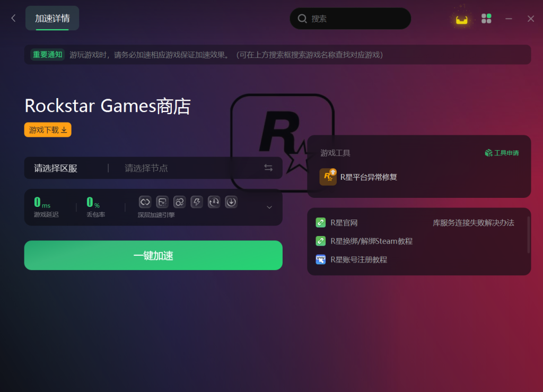Open R星账号注册教程 link
Viewport: 543px width, 392px height.
click(359, 259)
